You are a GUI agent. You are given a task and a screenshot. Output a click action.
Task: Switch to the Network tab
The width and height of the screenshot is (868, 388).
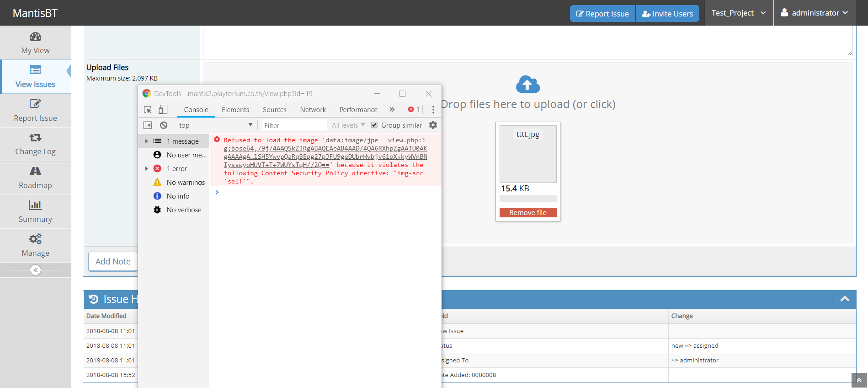click(313, 110)
